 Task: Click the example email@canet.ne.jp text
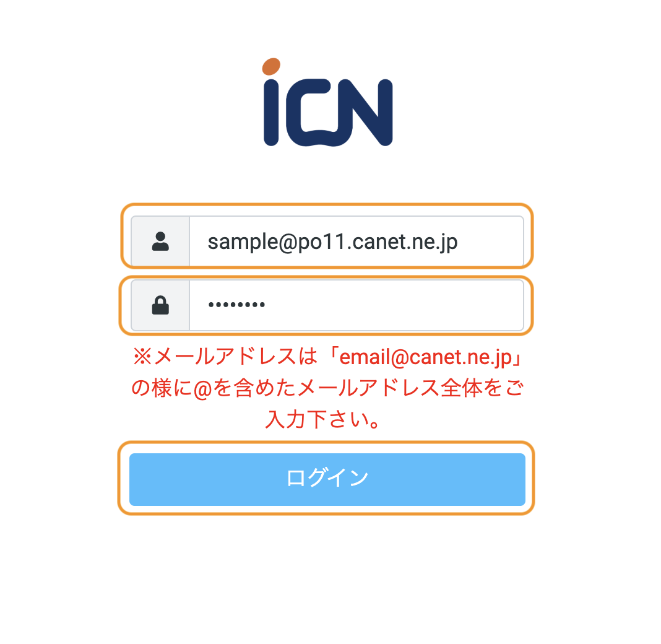point(425,357)
